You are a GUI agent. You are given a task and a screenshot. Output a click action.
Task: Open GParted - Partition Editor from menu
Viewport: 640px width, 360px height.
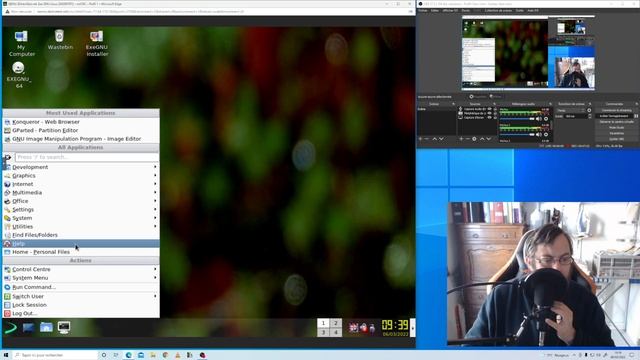[81, 130]
